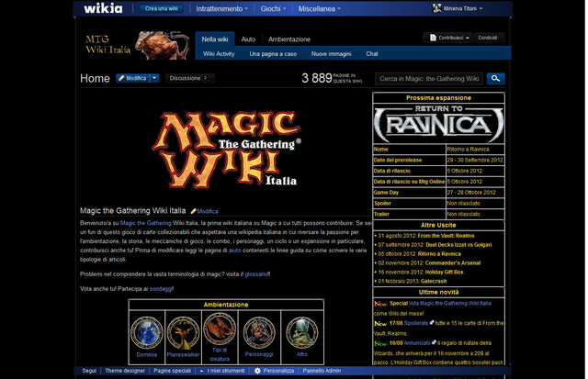Open the Dominia globe icon
588x379 pixels.
click(x=147, y=332)
